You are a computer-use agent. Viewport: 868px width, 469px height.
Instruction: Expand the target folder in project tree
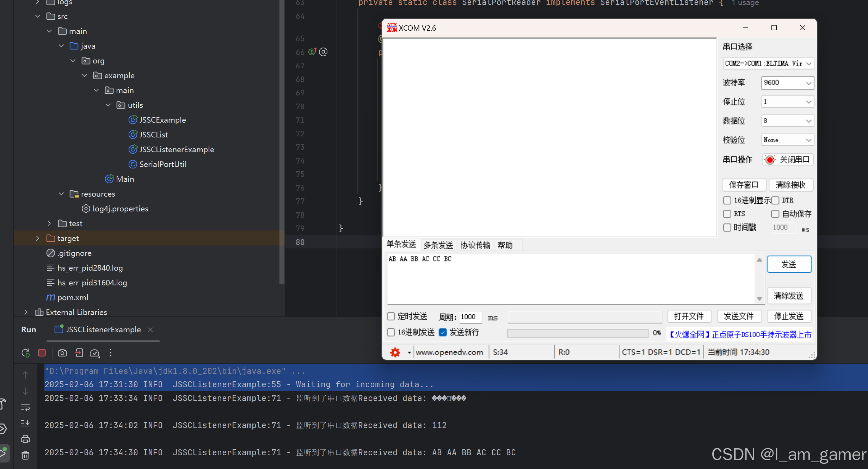click(37, 238)
